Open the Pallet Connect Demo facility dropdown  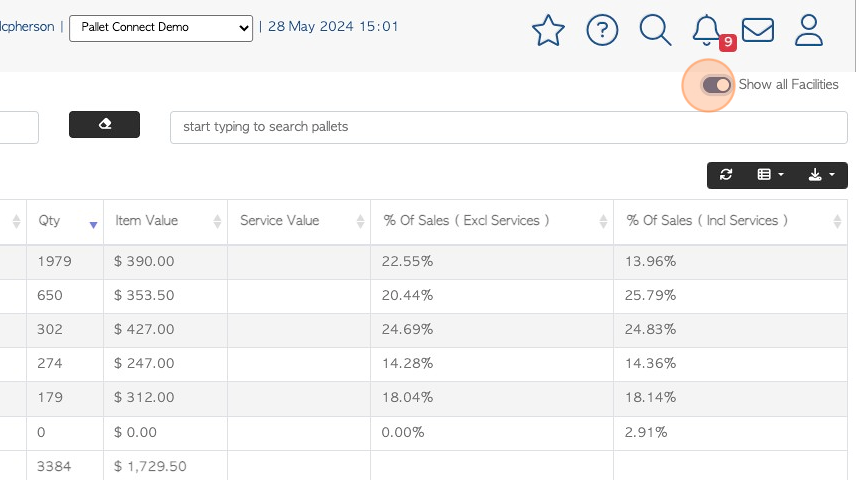[x=161, y=28]
